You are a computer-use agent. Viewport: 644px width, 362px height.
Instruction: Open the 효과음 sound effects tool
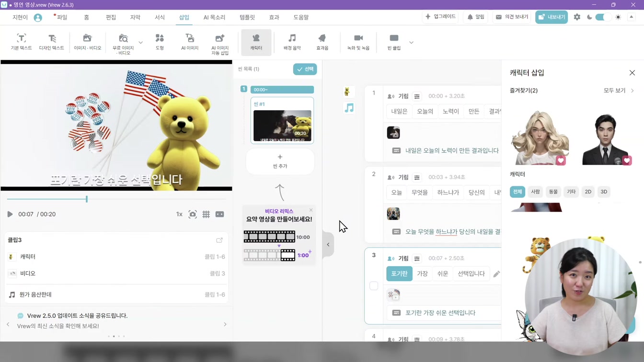click(x=322, y=42)
